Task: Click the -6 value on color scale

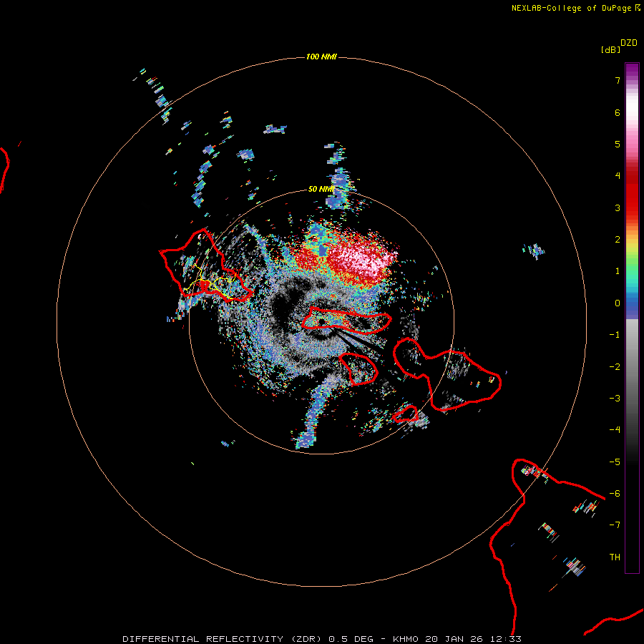Action: [615, 494]
